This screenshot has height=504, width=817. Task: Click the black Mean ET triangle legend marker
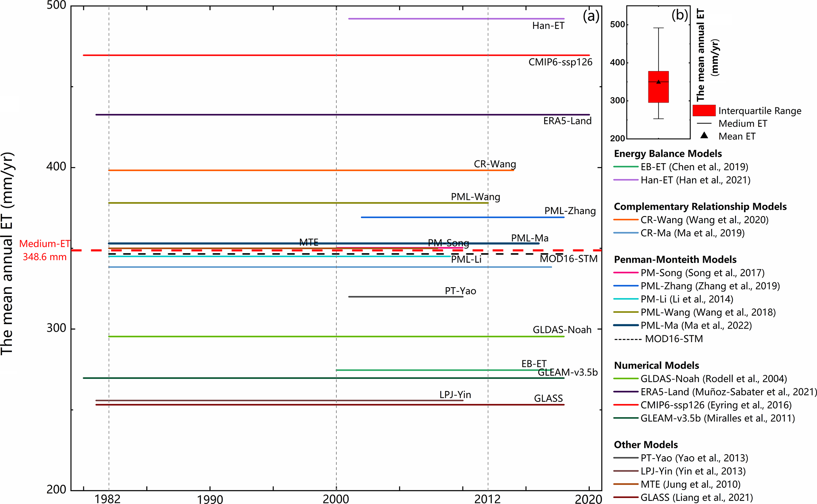coord(704,135)
